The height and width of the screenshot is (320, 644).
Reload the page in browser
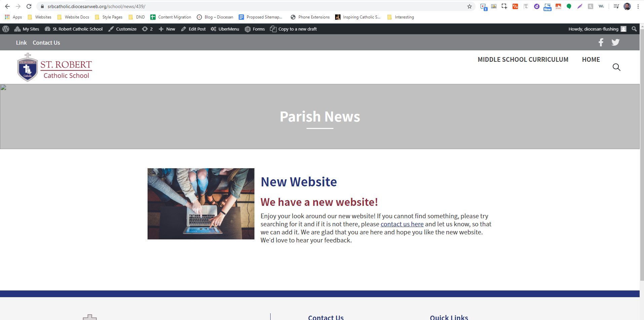click(29, 6)
